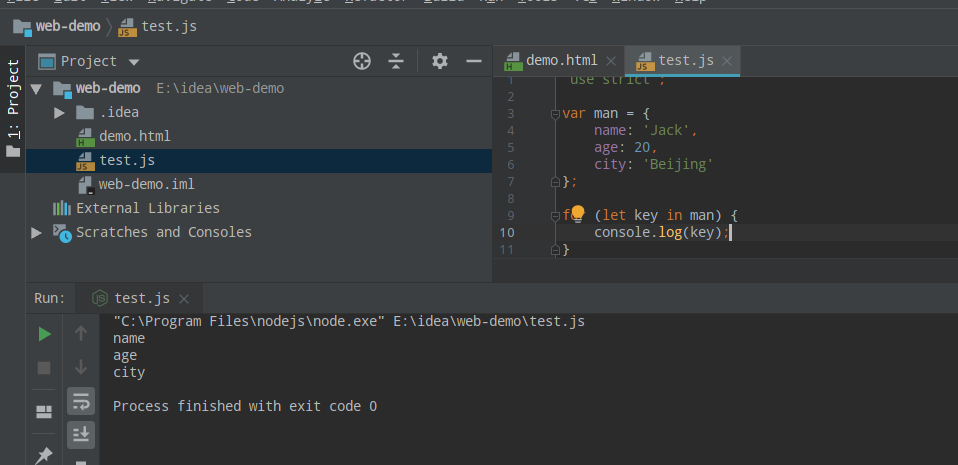Click test.js breadcrumb in navigation bar
The width and height of the screenshot is (958, 465).
coord(169,26)
